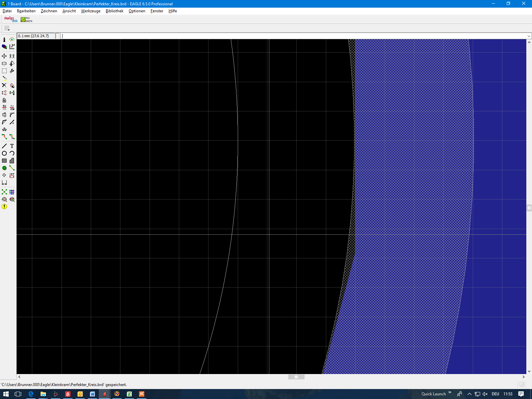The image size is (532, 399).
Task: Select the Route tool
Action: click(4, 137)
